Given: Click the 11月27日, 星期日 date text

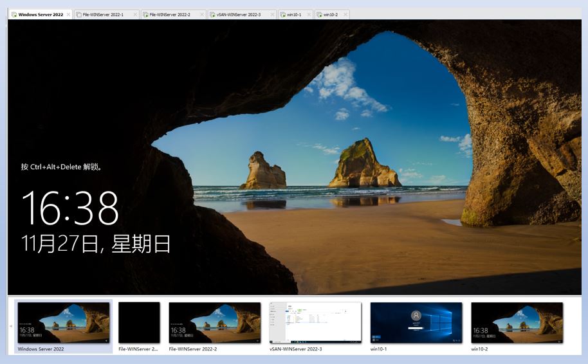Looking at the screenshot, I should [96, 244].
